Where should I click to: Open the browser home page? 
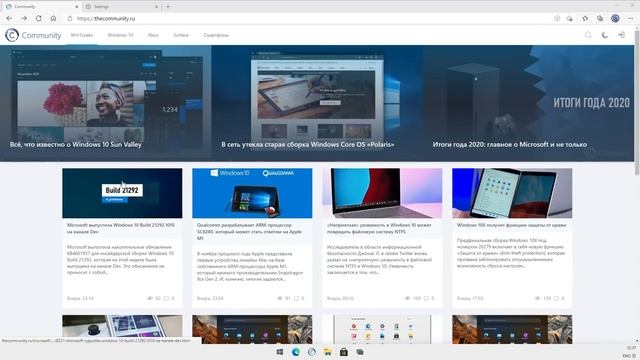53,18
